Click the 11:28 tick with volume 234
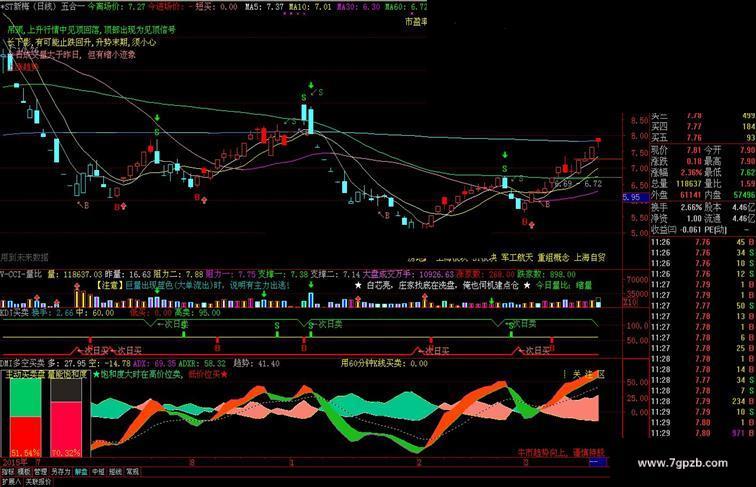Viewport: 756px width, 487px height. (x=703, y=401)
